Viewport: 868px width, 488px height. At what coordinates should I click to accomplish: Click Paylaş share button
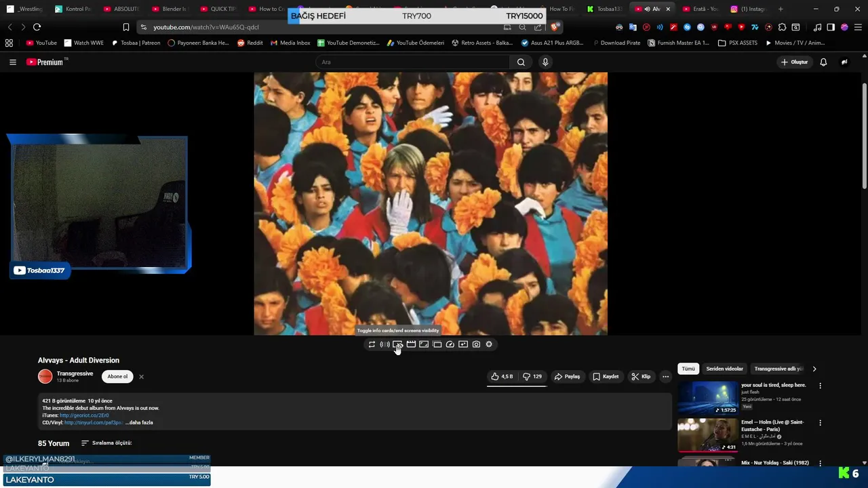567,376
